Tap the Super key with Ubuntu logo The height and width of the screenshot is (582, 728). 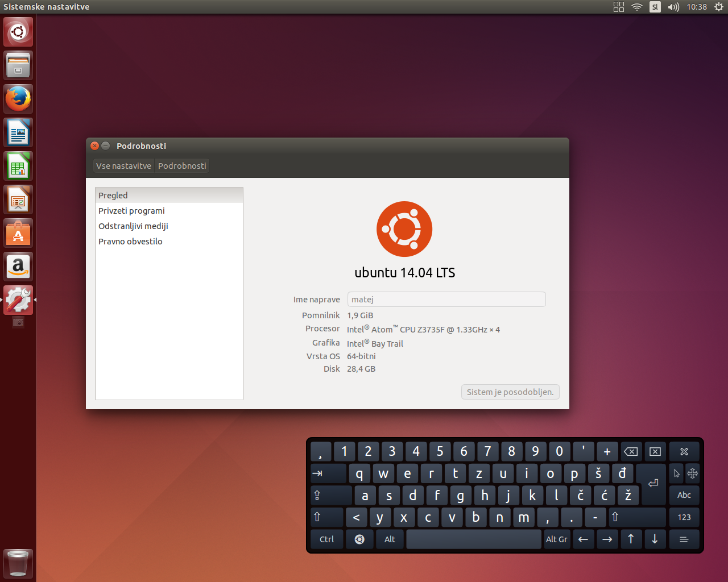359,539
